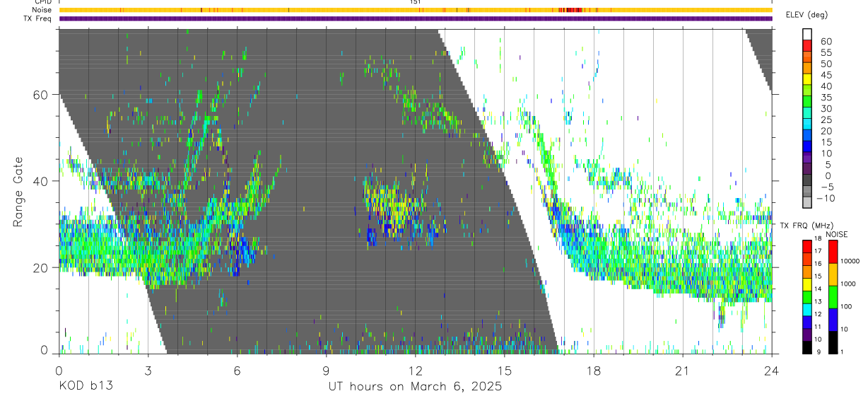Click the green NOISE swatch between 100 and 1000
This screenshot has height=401, width=868.
833,296
